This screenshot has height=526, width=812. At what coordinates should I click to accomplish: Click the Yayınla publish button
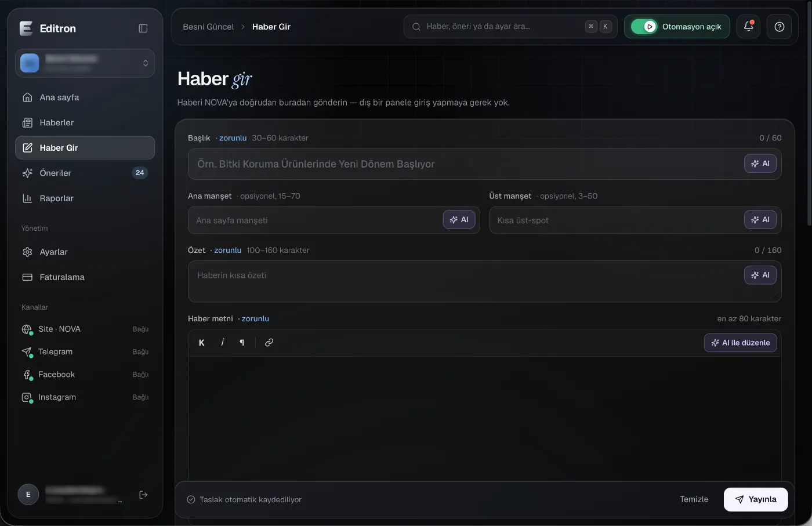coord(756,499)
